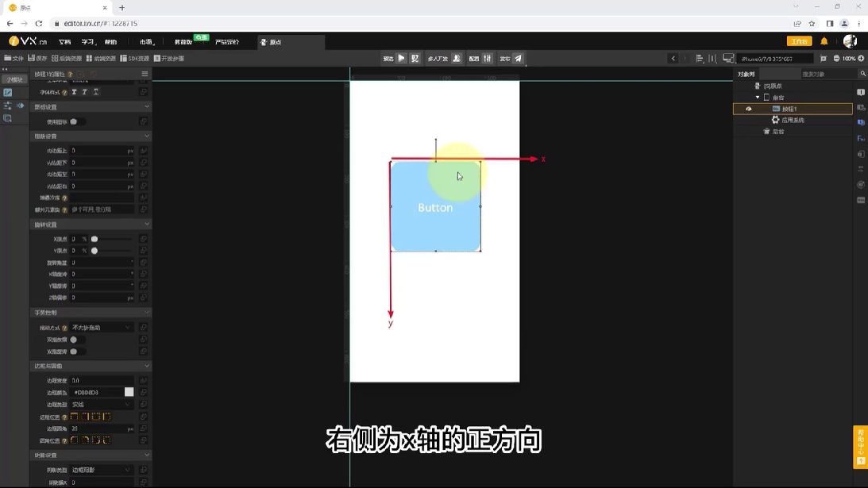This screenshot has width=868, height=488.
Task: Click the undo left-chevron in toolbar
Action: pyautogui.click(x=673, y=58)
